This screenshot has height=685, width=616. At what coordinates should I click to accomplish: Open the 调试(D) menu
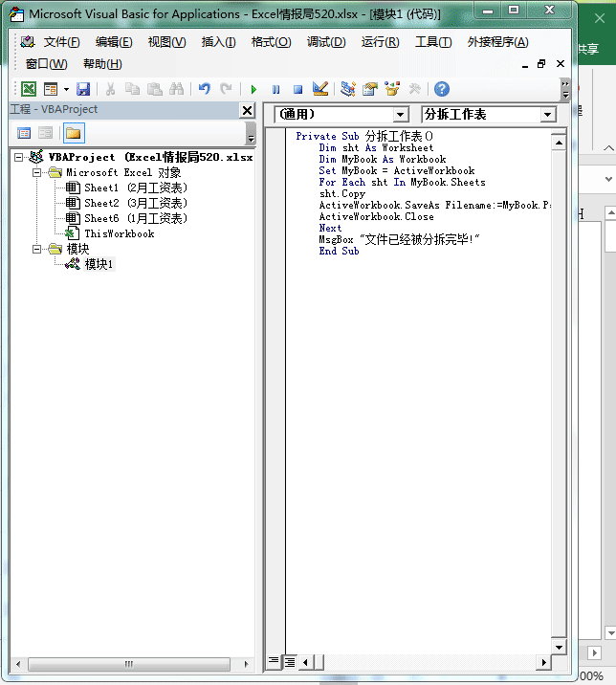pos(326,42)
